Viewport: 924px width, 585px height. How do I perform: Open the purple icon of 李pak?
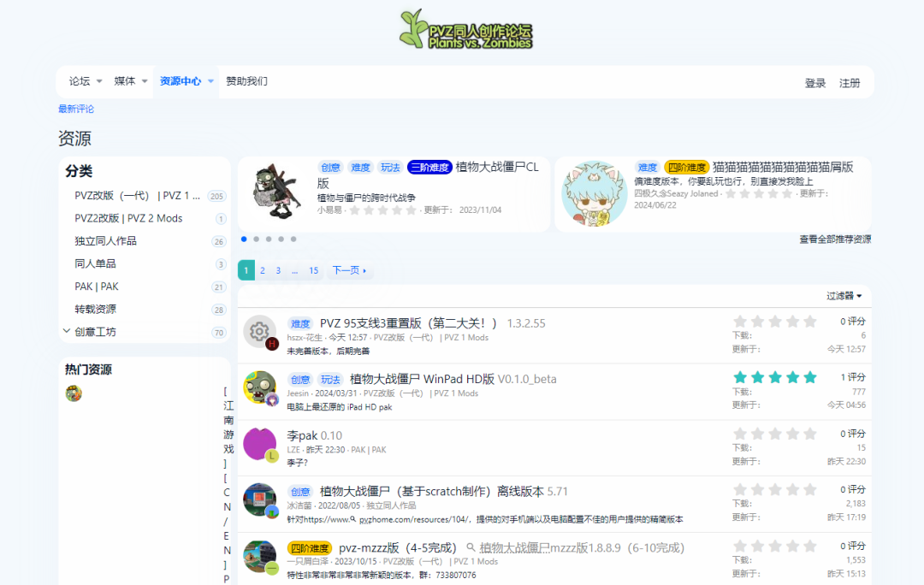[x=259, y=444]
